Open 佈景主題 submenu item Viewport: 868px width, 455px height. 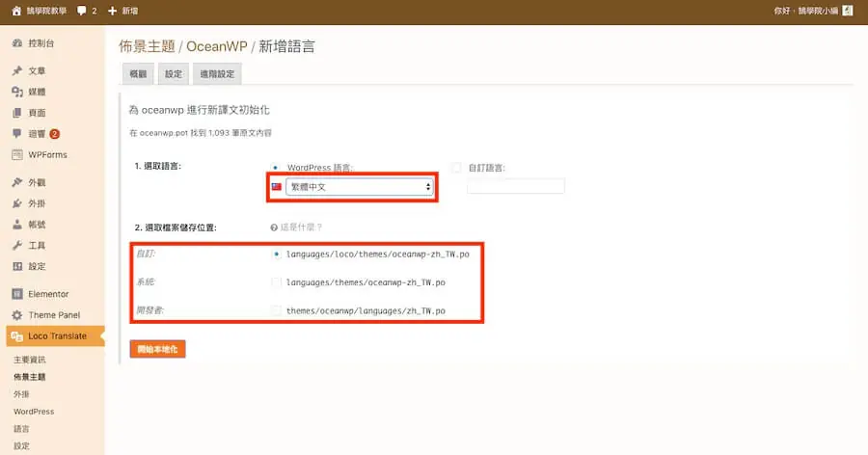(x=29, y=377)
